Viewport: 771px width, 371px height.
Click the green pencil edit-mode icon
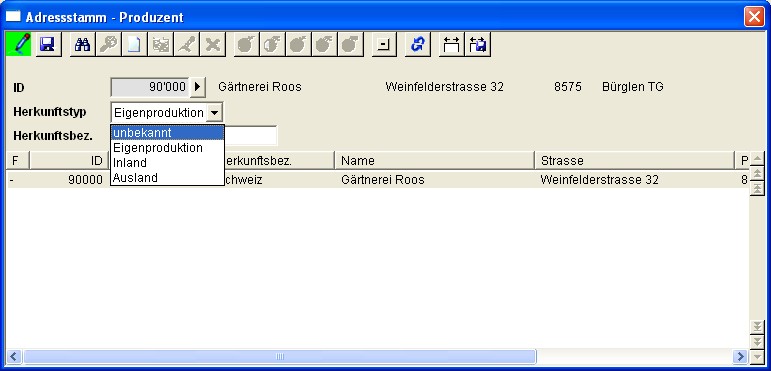pyautogui.click(x=18, y=45)
